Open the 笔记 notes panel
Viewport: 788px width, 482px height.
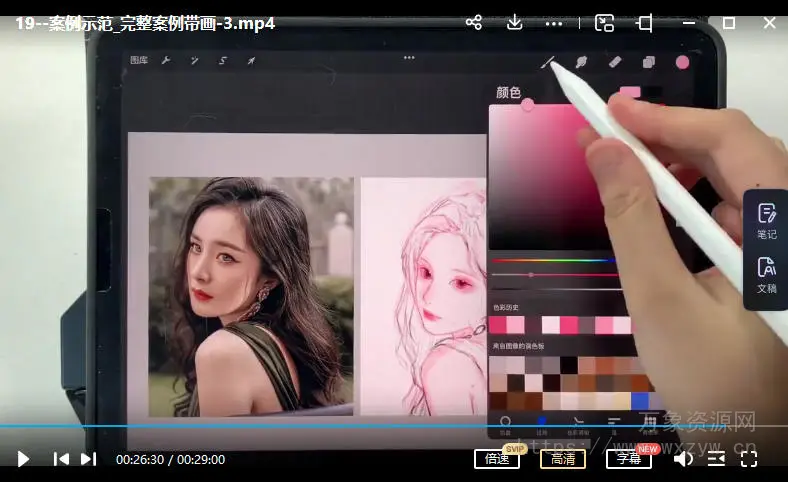pyautogui.click(x=766, y=220)
